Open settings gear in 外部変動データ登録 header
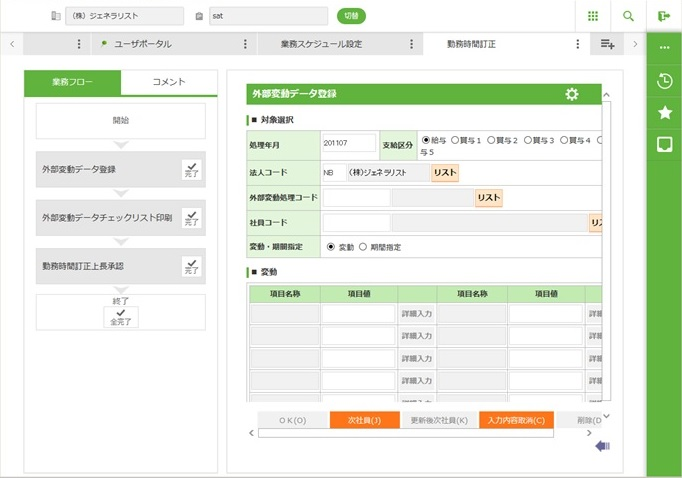This screenshot has height=478, width=682. [571, 94]
